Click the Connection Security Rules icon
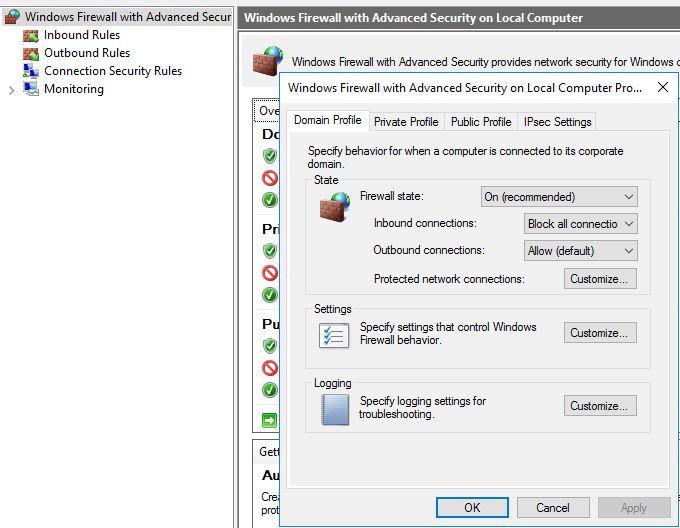This screenshot has width=680, height=528. click(31, 72)
